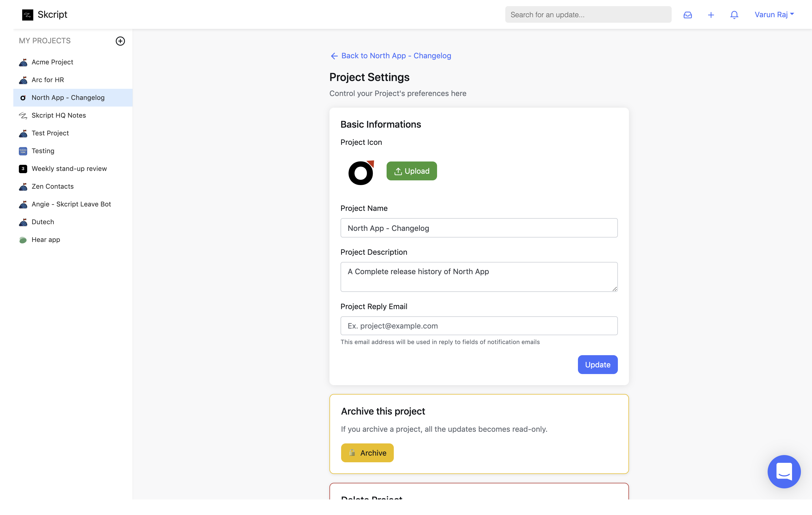812x515 pixels.
Task: Open Test Project in sidebar
Action: 73,133
